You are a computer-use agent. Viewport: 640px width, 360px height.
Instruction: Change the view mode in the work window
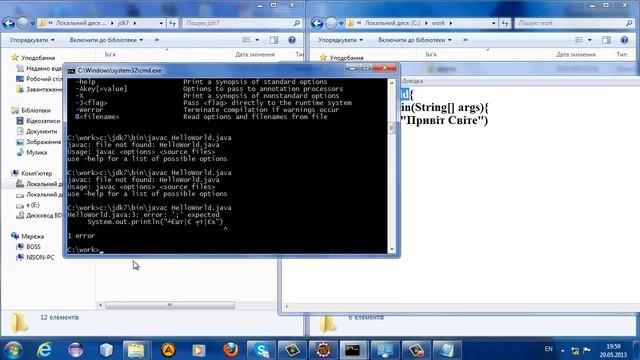pos(579,40)
